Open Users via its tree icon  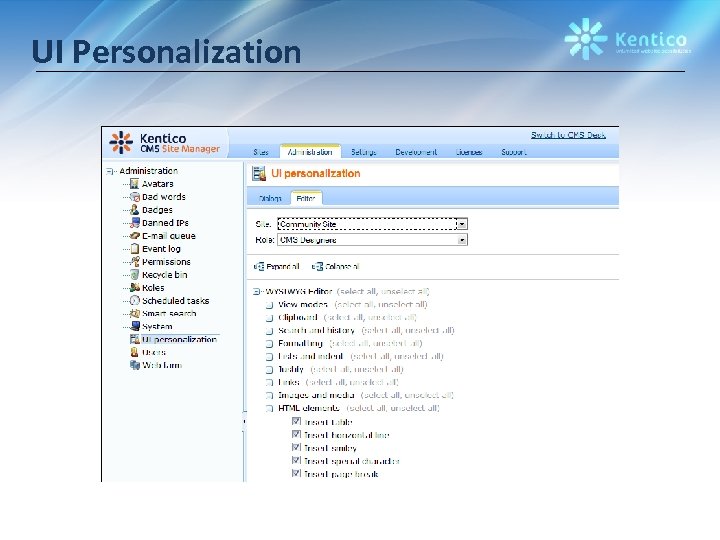pyautogui.click(x=134, y=352)
